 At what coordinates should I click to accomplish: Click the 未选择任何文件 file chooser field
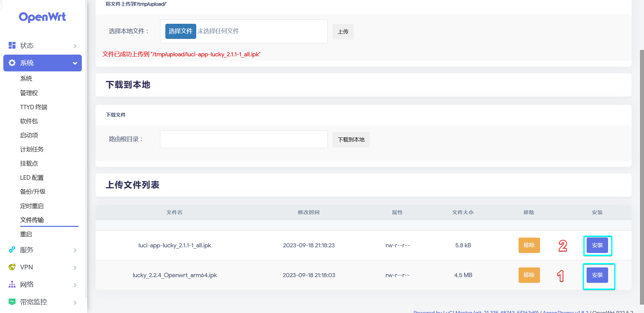point(244,31)
